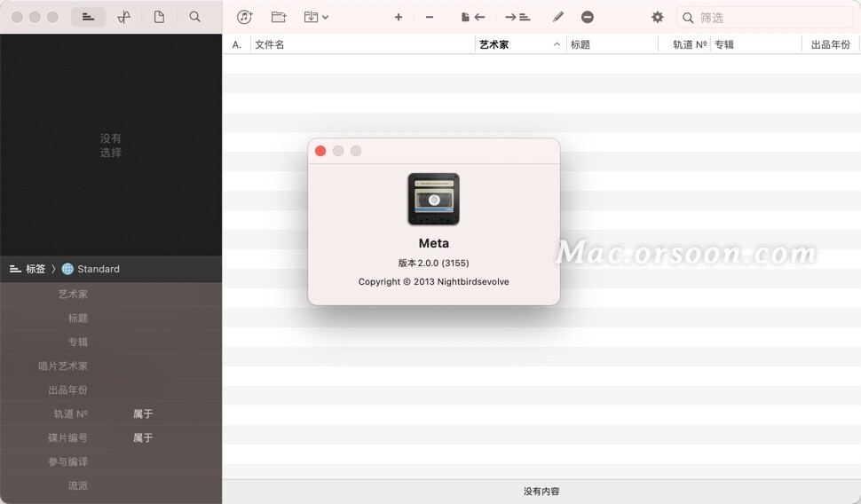Click the 没有内容 status bar text
The width and height of the screenshot is (861, 504).
[541, 492]
